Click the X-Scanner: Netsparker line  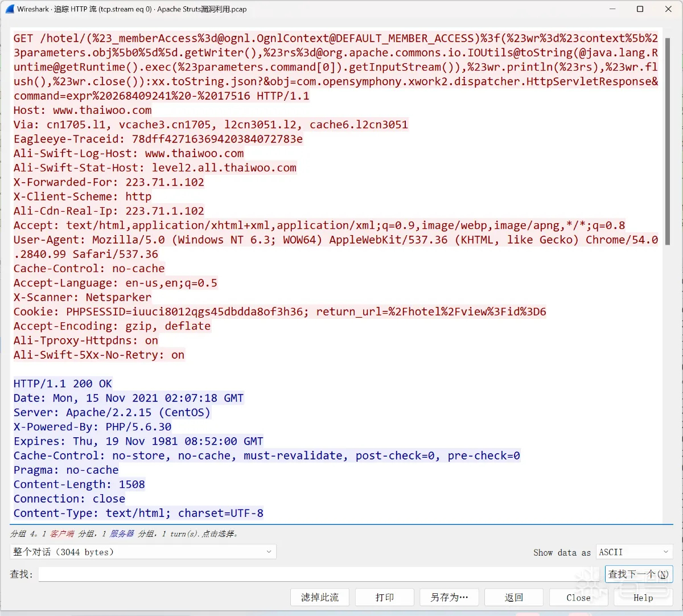83,297
